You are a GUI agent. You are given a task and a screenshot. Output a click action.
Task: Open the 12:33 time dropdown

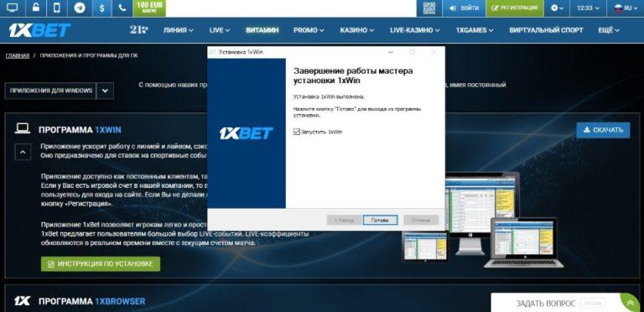pyautogui.click(x=588, y=8)
